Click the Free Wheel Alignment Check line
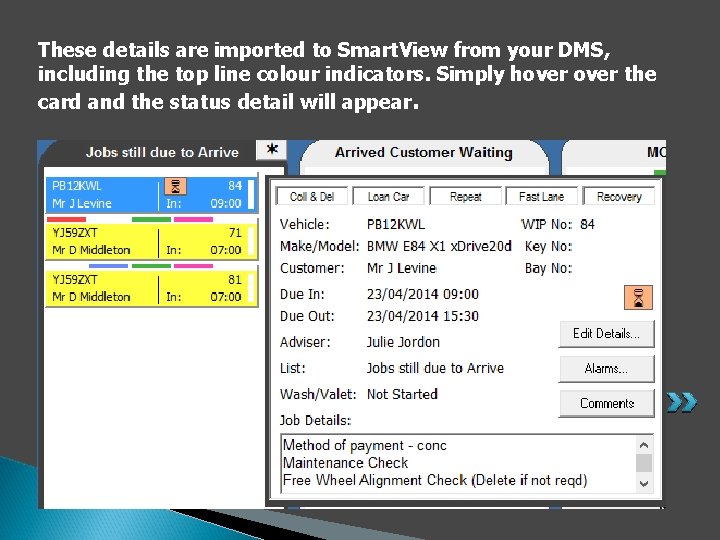 tap(435, 480)
